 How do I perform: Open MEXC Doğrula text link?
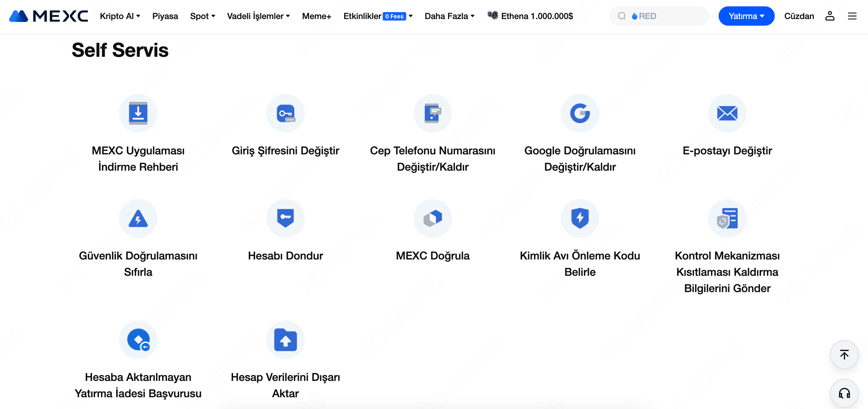[x=433, y=256]
